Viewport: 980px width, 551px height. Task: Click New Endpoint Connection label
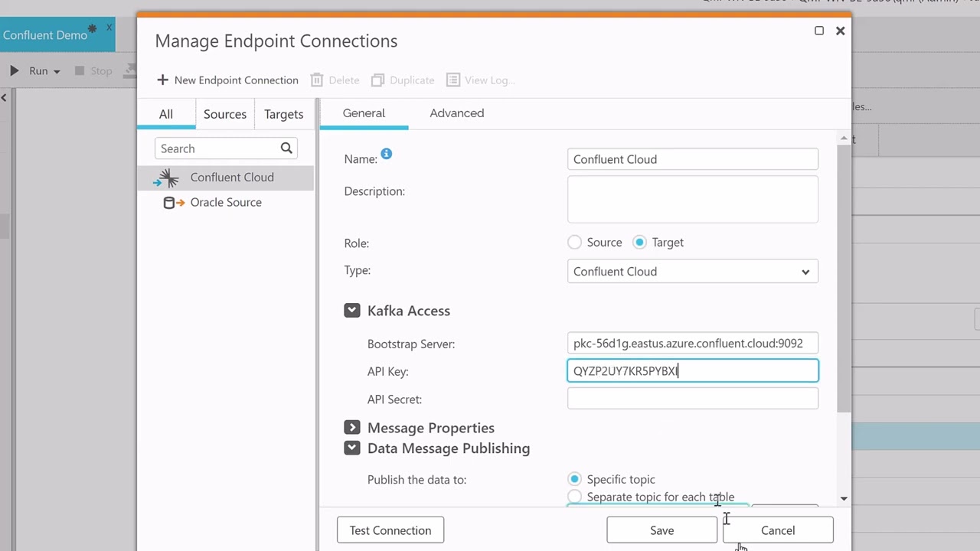[x=237, y=80]
